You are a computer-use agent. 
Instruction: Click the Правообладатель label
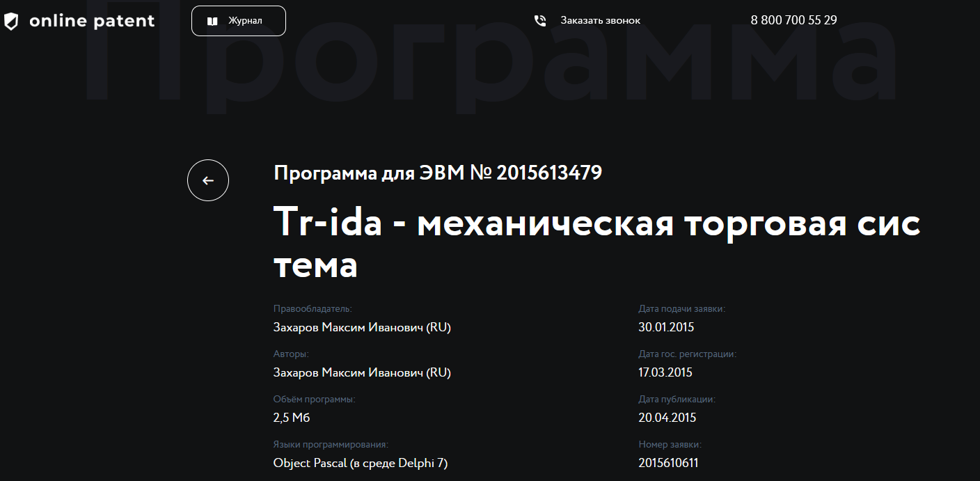tap(313, 308)
